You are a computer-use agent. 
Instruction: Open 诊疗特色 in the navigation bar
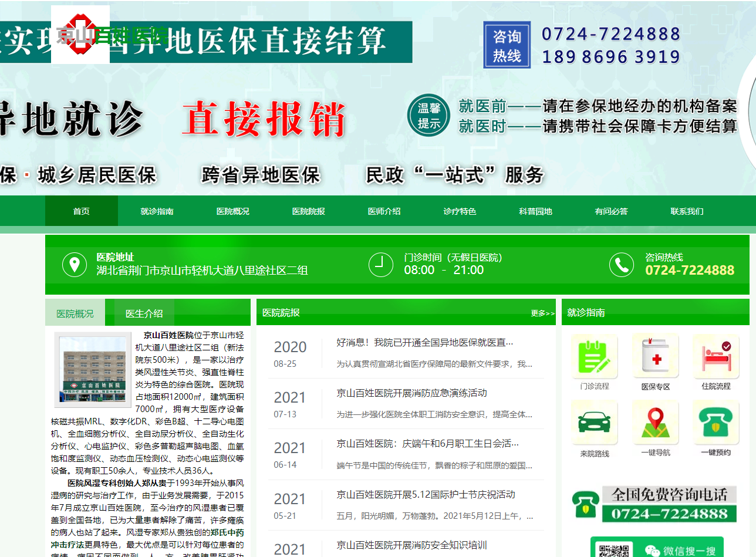(x=460, y=211)
